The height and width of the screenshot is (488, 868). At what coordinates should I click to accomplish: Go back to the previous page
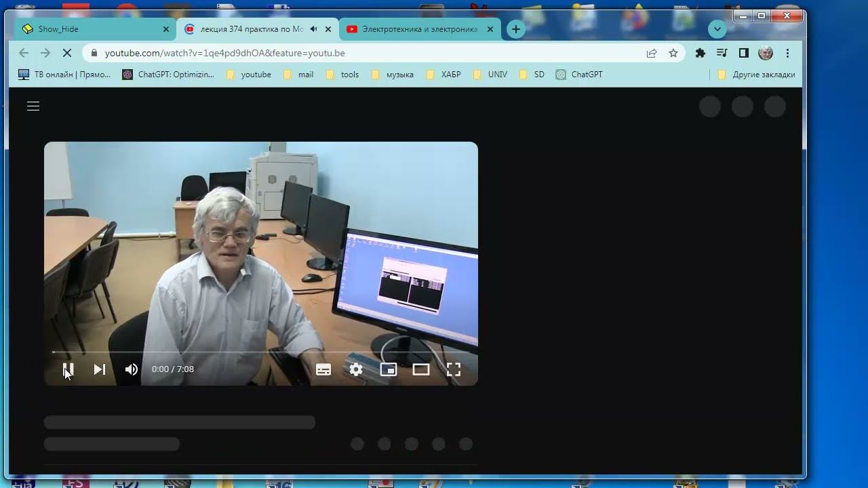[24, 53]
